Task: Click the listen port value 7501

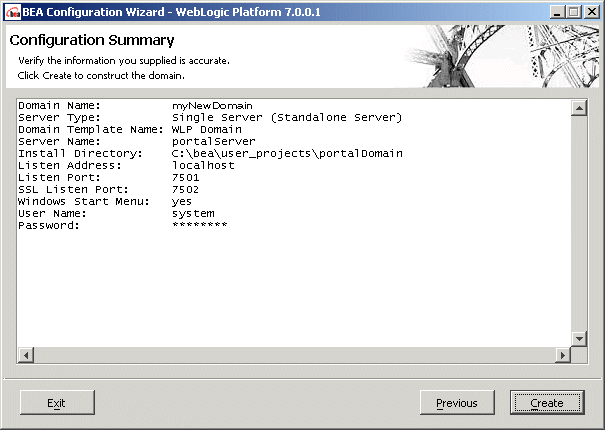Action: tap(186, 178)
